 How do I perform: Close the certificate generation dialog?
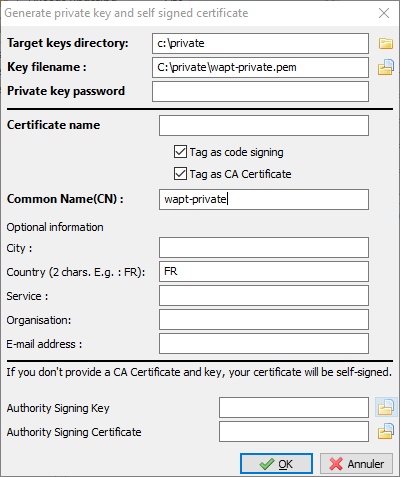(x=384, y=13)
